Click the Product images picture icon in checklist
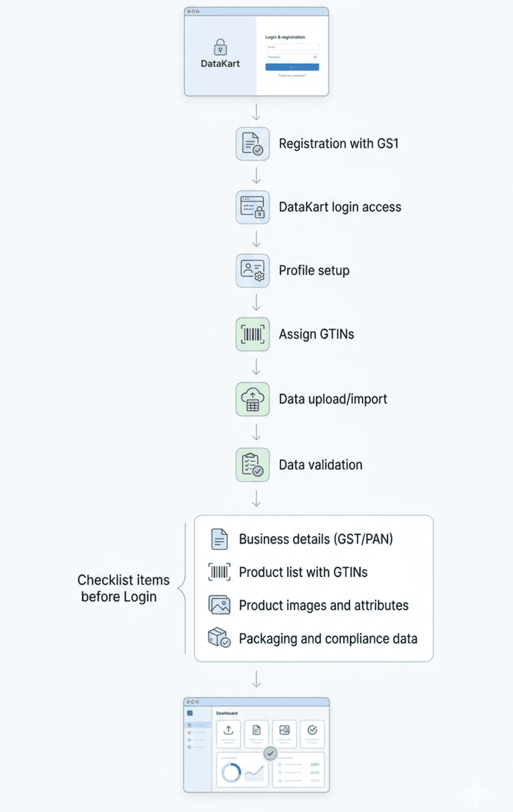This screenshot has height=812, width=513. [x=219, y=605]
